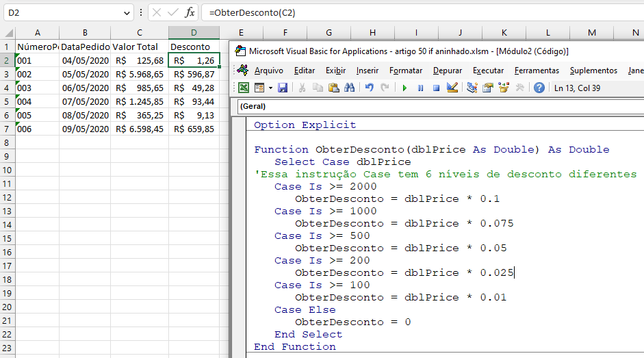Image resolution: width=644 pixels, height=358 pixels.
Task: Click the 'End Function' code line
Action: click(294, 346)
